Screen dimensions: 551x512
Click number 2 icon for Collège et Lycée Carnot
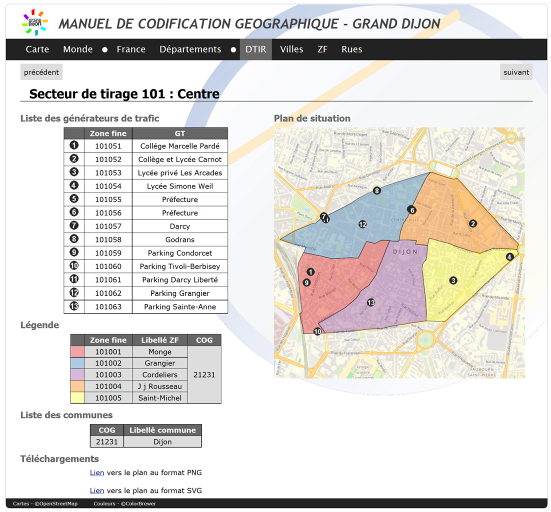click(x=74, y=158)
